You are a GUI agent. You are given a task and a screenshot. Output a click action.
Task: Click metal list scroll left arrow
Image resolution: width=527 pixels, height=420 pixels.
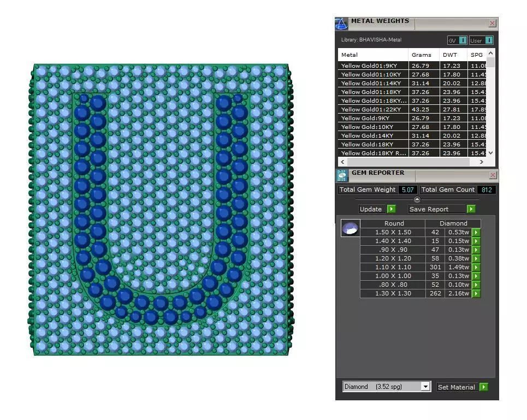tap(342, 162)
